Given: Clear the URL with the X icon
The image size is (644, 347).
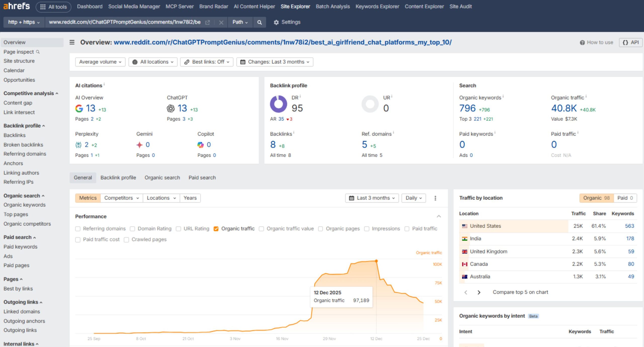Looking at the screenshot, I should [221, 22].
